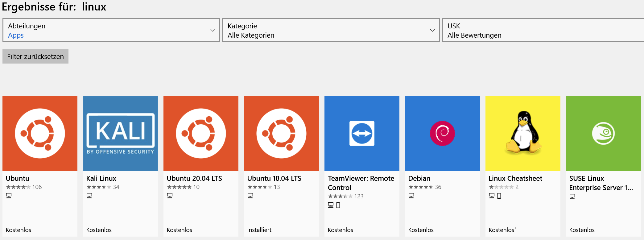
Task: Click Installiert label under Ubuntu 18.04
Action: (x=259, y=230)
